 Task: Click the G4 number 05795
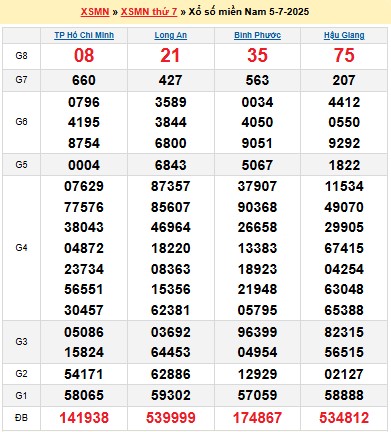257,310
